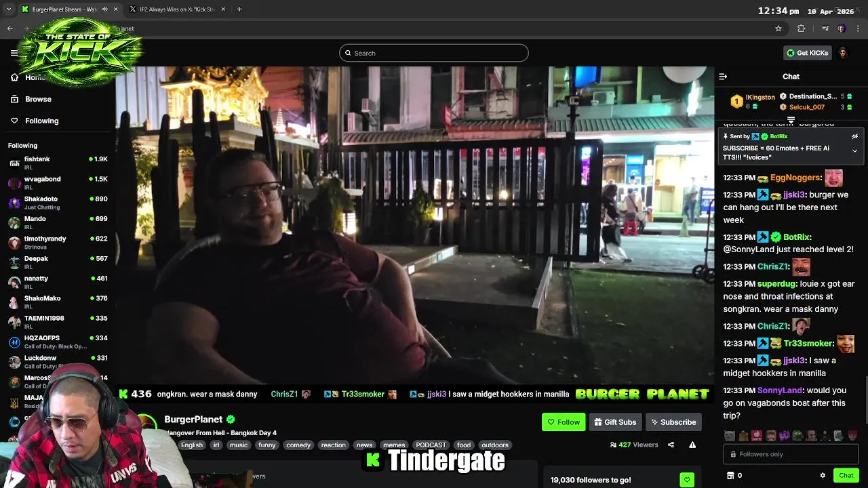Select the news tag
The width and height of the screenshot is (868, 488).
click(x=365, y=445)
